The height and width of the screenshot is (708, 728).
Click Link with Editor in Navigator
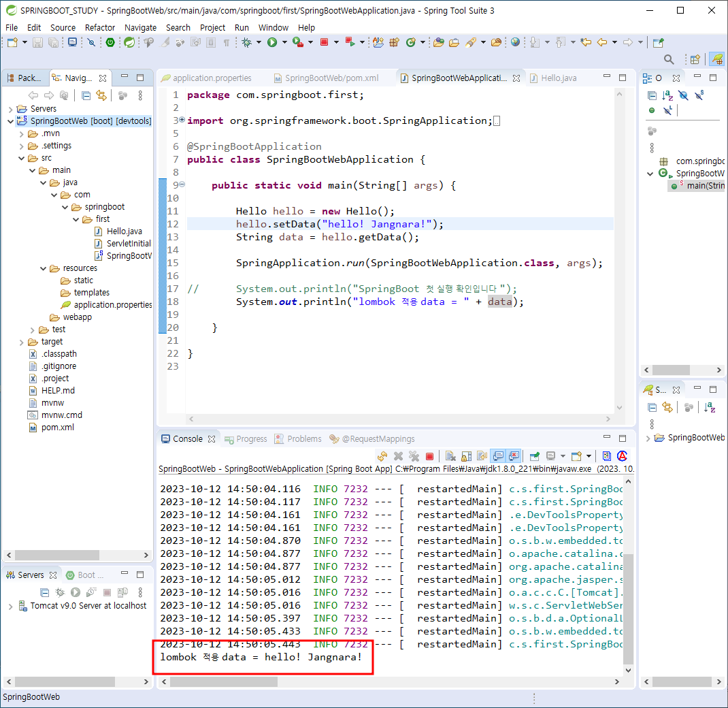point(101,96)
